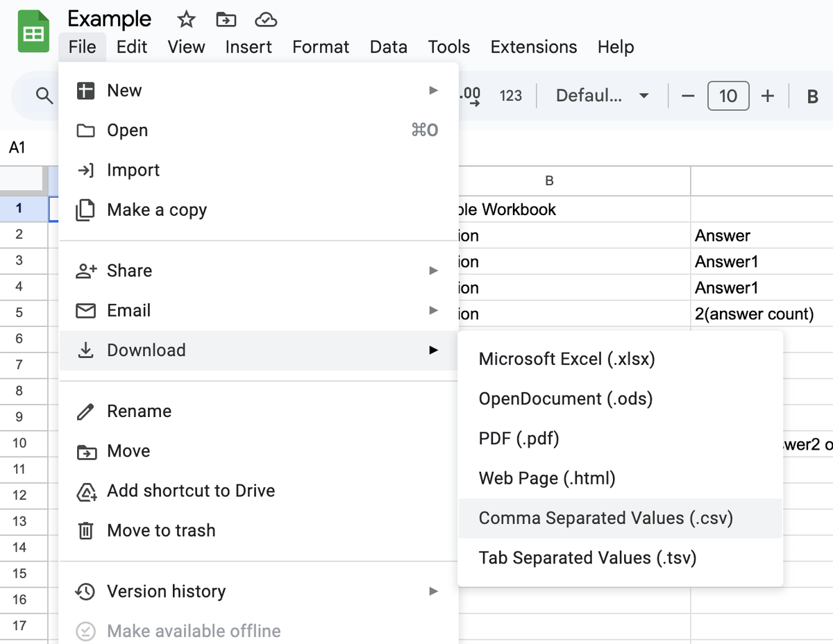
Task: Toggle bold formatting
Action: pos(811,96)
